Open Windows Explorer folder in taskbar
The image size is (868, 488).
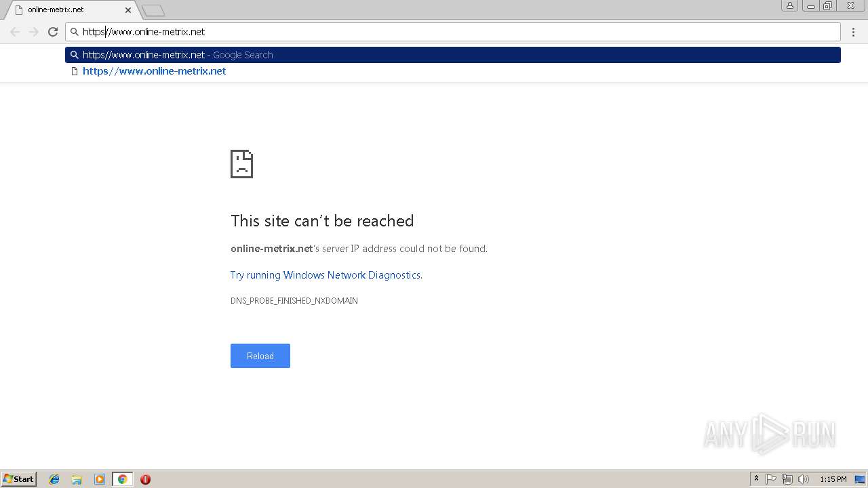coord(77,479)
